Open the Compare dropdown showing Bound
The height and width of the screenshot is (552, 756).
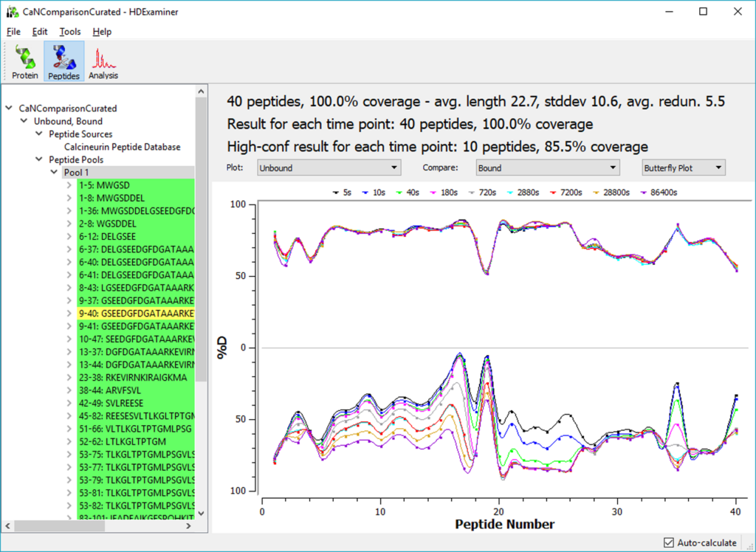coord(548,168)
